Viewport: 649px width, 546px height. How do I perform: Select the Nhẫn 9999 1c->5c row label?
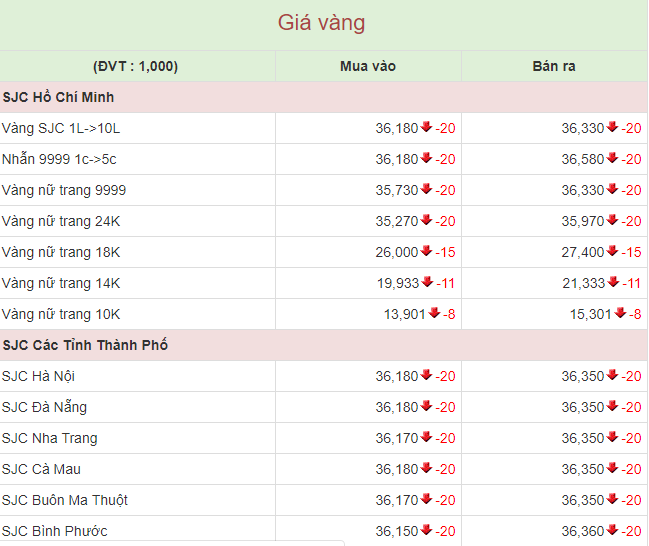[x=59, y=159]
